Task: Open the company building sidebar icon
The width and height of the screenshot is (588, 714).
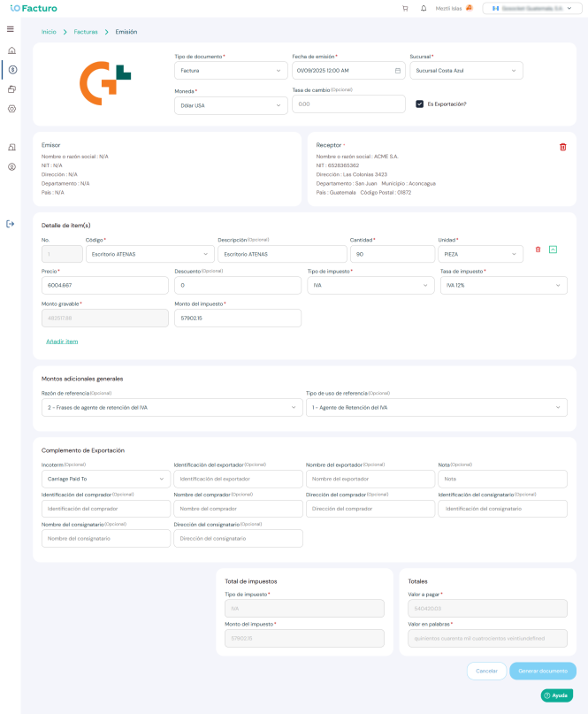Action: [x=11, y=147]
